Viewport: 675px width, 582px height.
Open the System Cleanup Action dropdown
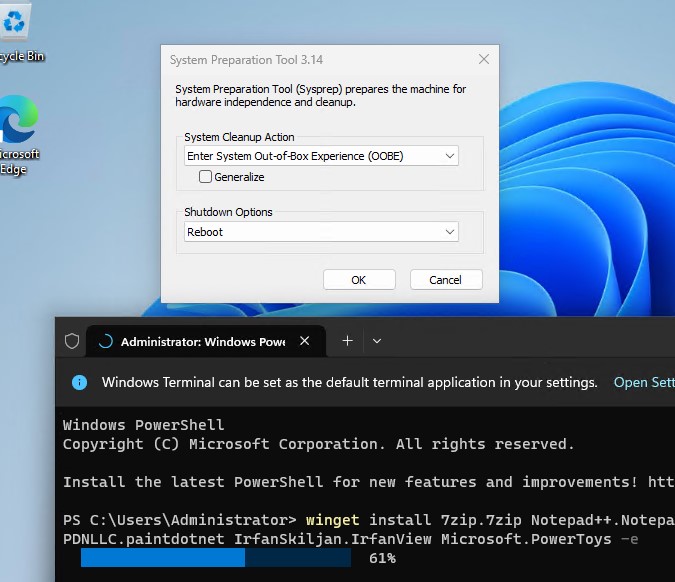(x=321, y=156)
